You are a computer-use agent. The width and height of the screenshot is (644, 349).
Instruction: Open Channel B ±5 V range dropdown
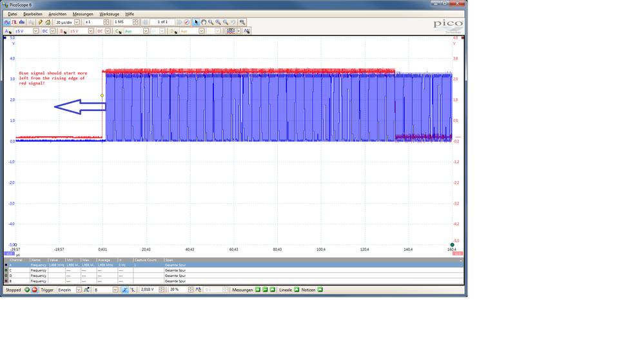(x=91, y=31)
